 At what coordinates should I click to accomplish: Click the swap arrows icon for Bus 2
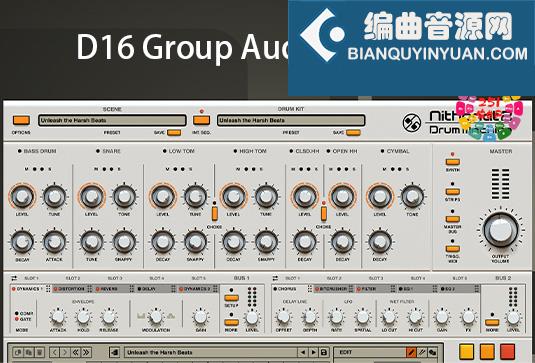[275, 278]
